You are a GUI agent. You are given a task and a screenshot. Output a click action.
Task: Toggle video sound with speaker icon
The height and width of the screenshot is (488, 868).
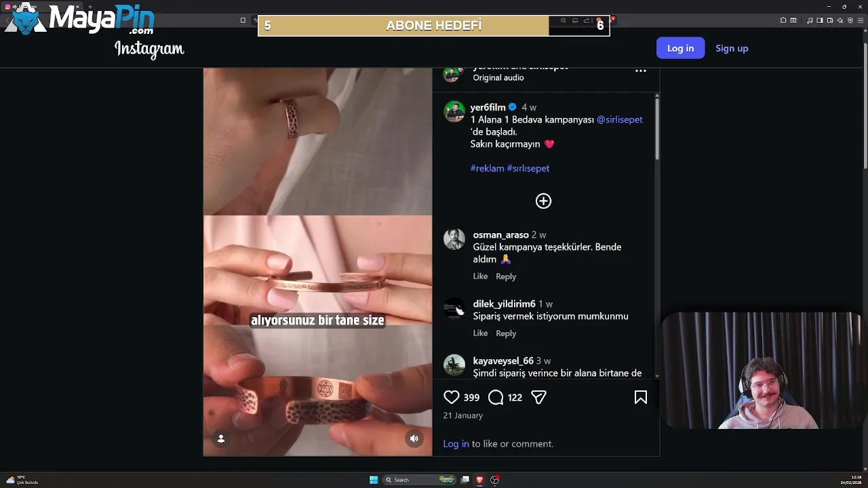(414, 439)
